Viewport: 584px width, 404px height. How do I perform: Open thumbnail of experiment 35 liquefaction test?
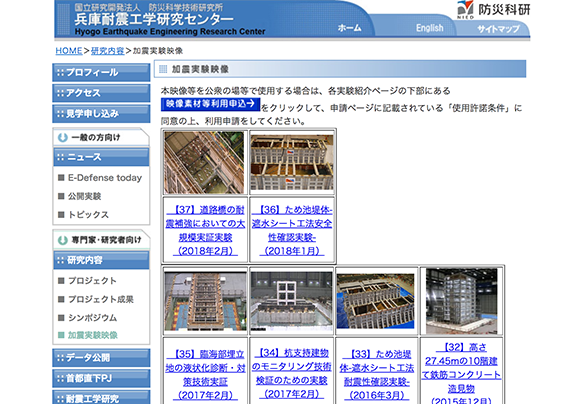point(205,301)
